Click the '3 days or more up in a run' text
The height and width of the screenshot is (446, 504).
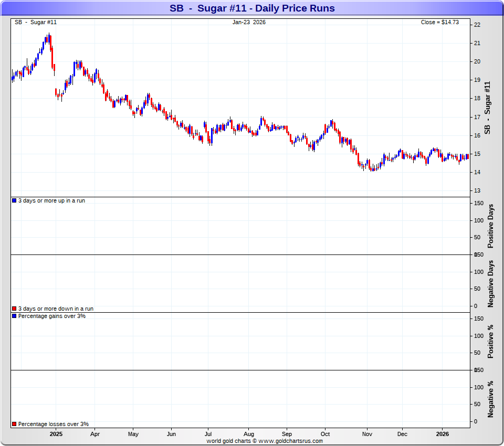tap(51, 200)
